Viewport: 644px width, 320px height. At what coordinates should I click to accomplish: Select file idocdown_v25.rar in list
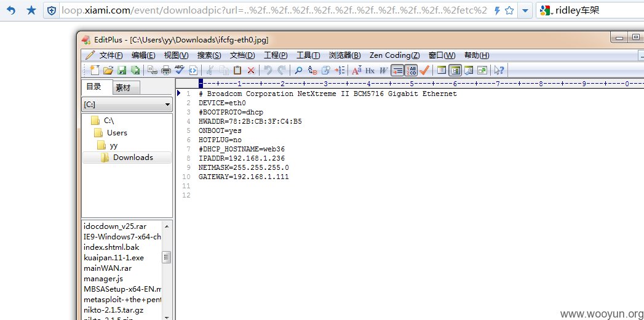[115, 226]
